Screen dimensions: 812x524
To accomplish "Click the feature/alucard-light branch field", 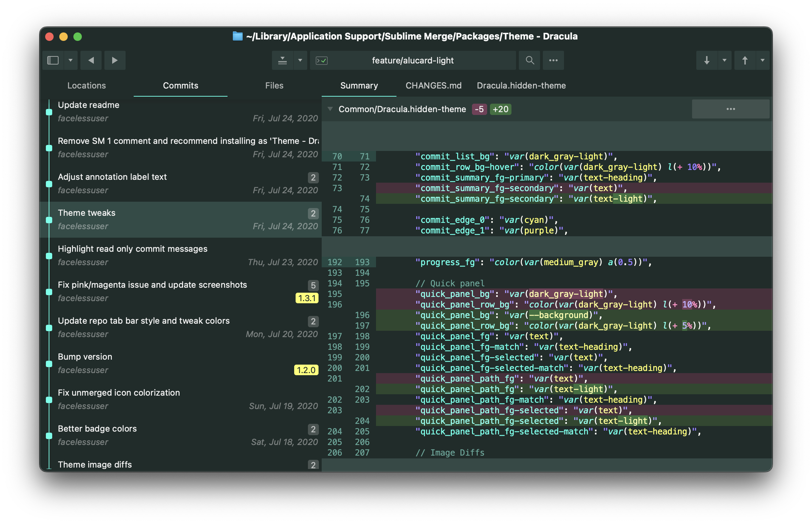I will (413, 60).
